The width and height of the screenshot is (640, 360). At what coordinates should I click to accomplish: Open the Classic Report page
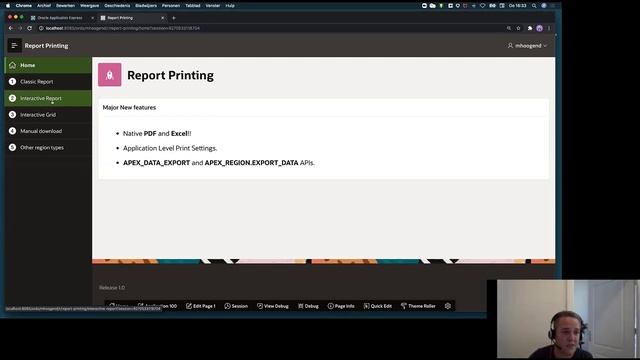(48, 82)
